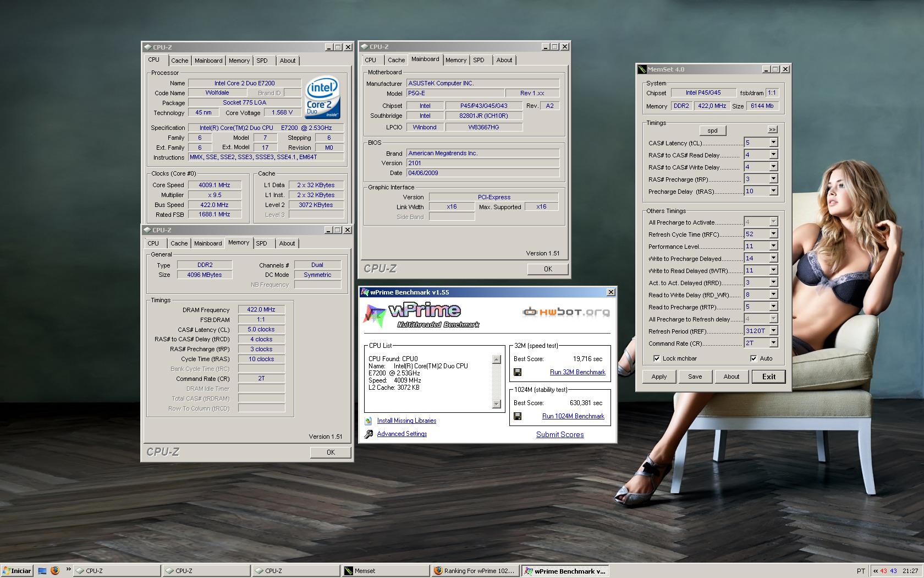Select CPU tab in Mainboard CPU-Z window
The height and width of the screenshot is (578, 924).
[371, 60]
